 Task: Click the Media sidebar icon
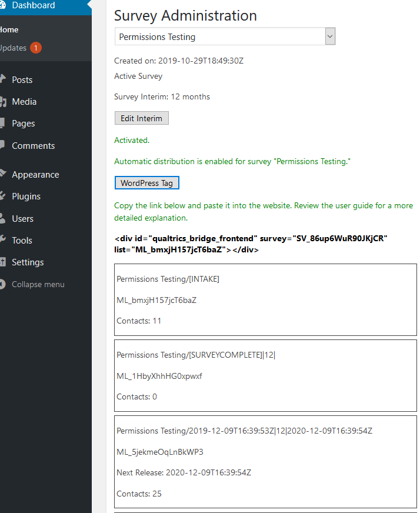tap(2, 101)
